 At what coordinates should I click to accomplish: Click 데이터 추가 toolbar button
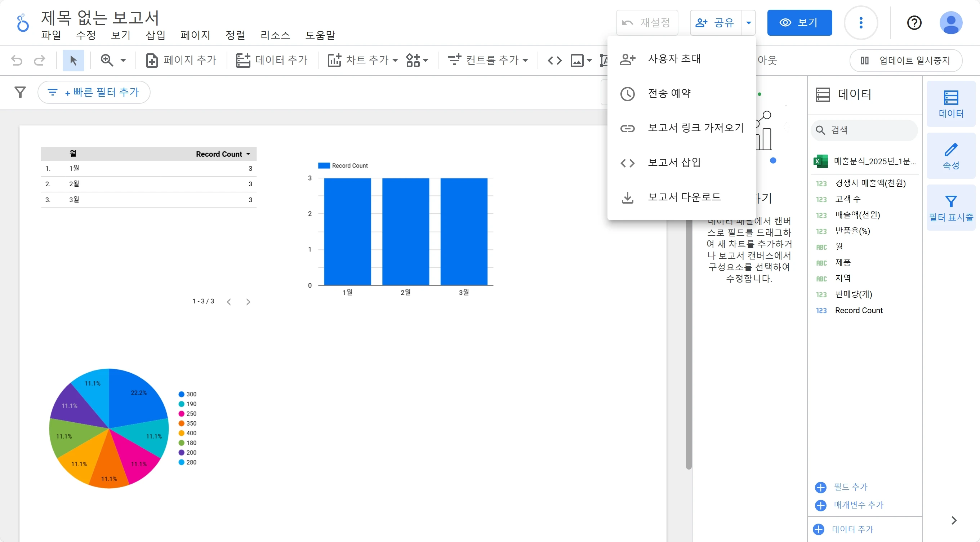[271, 60]
